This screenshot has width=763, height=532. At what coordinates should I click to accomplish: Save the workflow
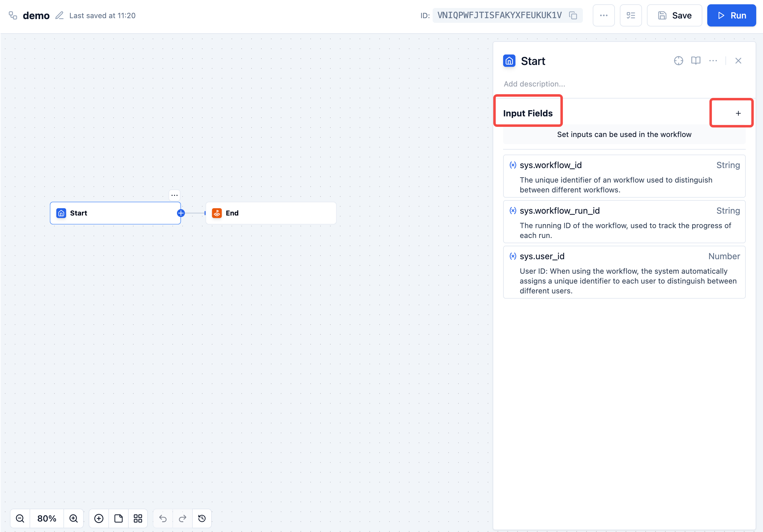click(x=674, y=15)
